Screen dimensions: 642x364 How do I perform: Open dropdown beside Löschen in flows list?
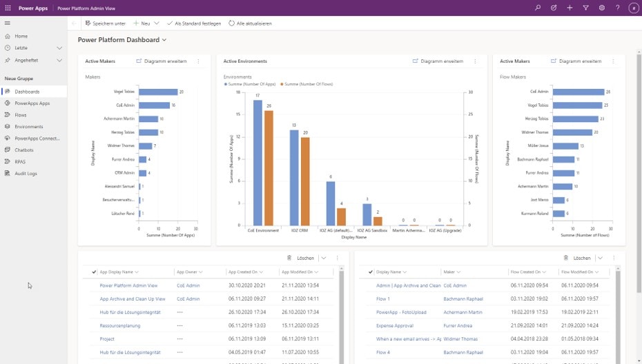601,258
